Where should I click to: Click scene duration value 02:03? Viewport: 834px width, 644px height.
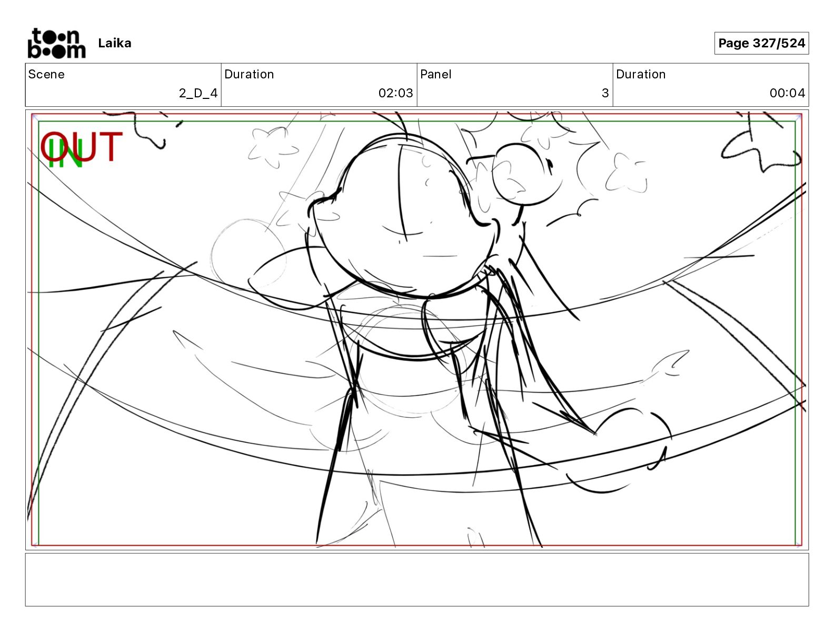pos(395,93)
